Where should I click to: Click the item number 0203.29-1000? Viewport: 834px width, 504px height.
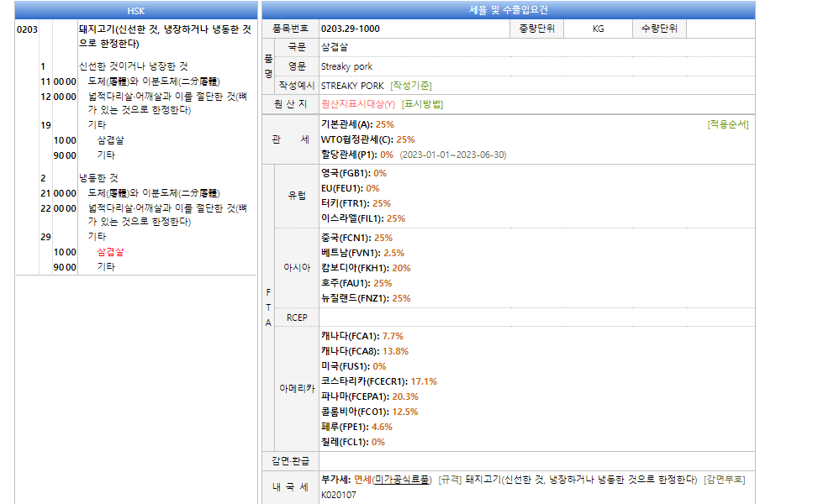coord(350,29)
